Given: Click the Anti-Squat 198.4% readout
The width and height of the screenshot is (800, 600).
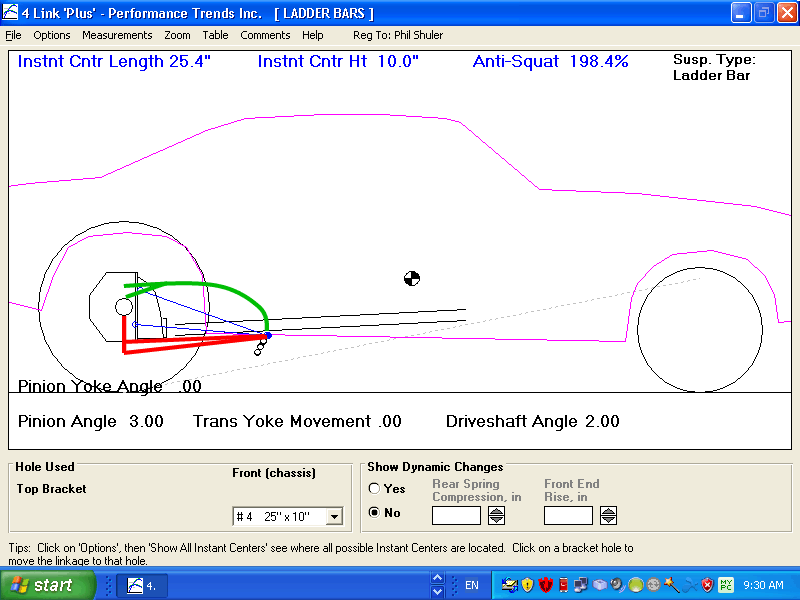Looking at the screenshot, I should click(550, 61).
